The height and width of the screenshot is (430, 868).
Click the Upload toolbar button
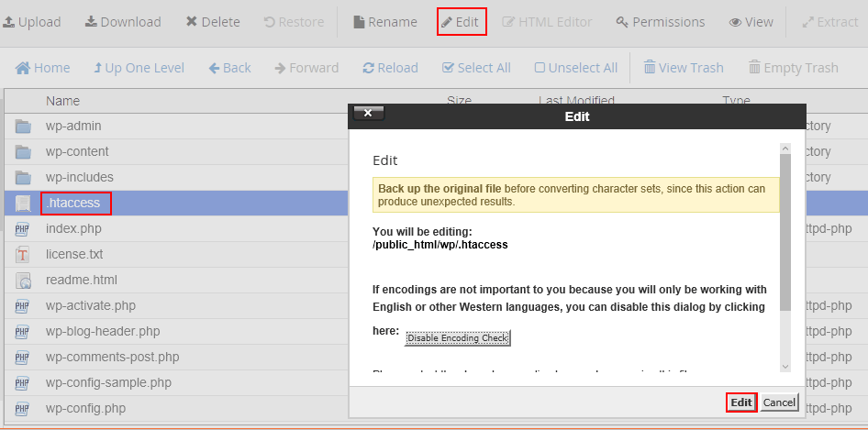click(x=31, y=22)
